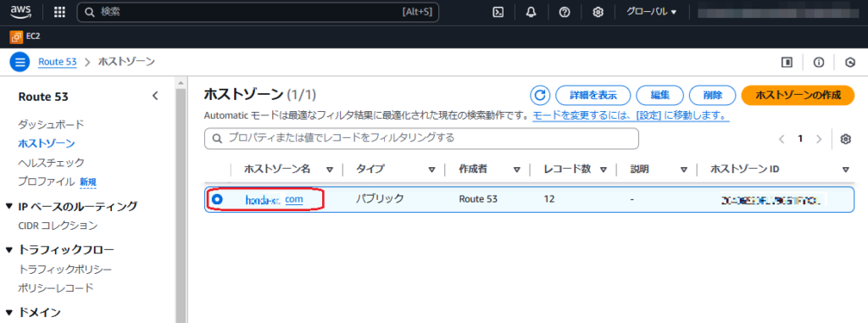Select page number 1
This screenshot has width=868, height=323.
coord(800,139)
